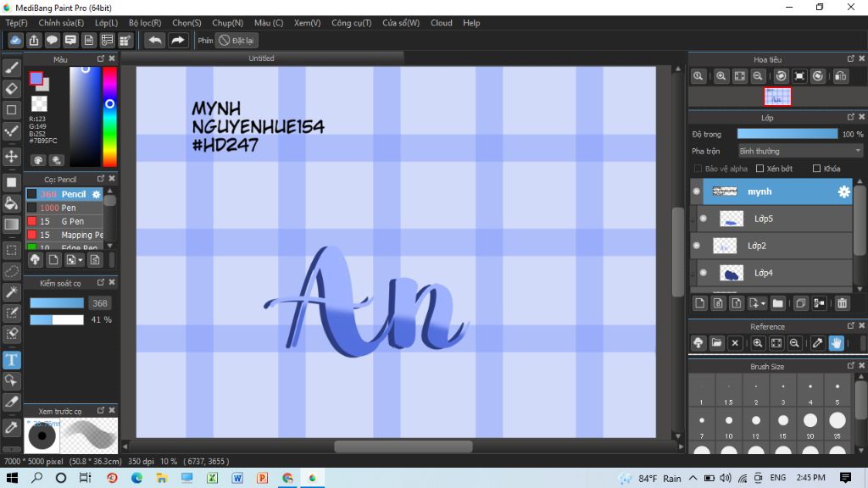Activate the rectangular Select tool
Viewport: 868px width, 488px height.
tap(12, 250)
